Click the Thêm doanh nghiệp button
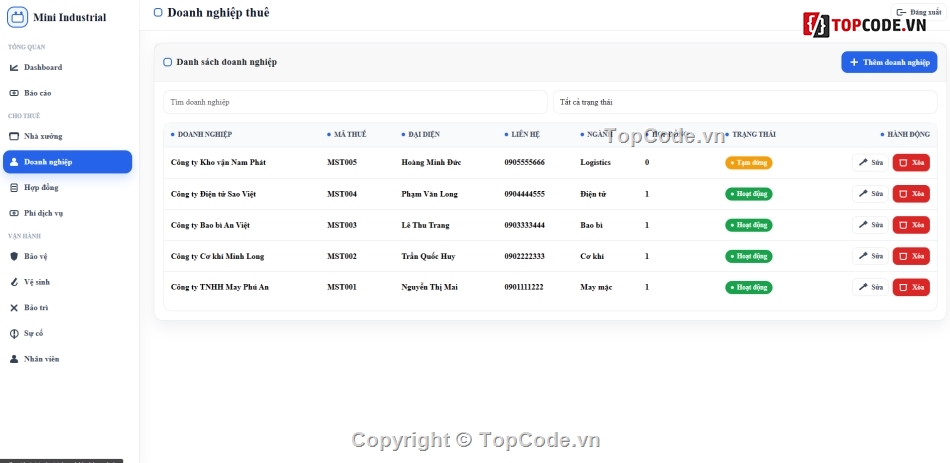 pos(889,62)
